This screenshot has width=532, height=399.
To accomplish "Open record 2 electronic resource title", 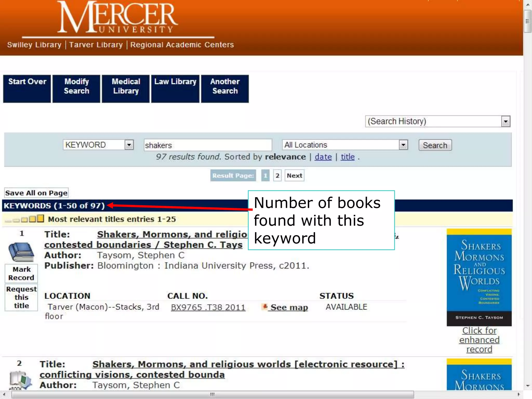I will tap(222, 369).
